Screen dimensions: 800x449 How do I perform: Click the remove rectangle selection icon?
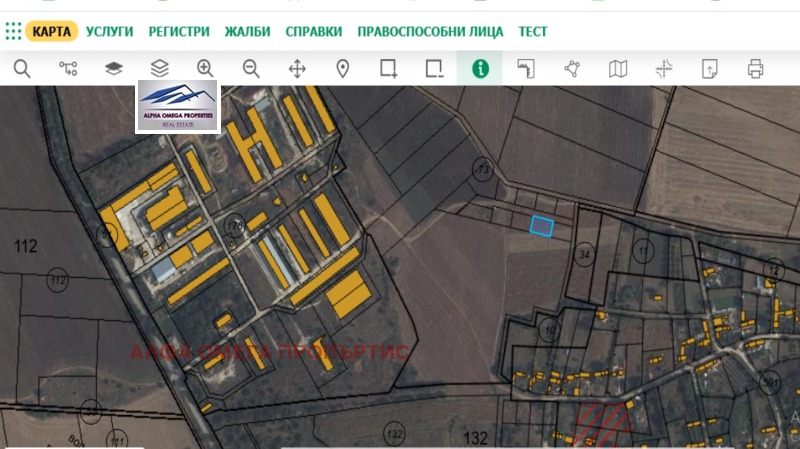[434, 68]
